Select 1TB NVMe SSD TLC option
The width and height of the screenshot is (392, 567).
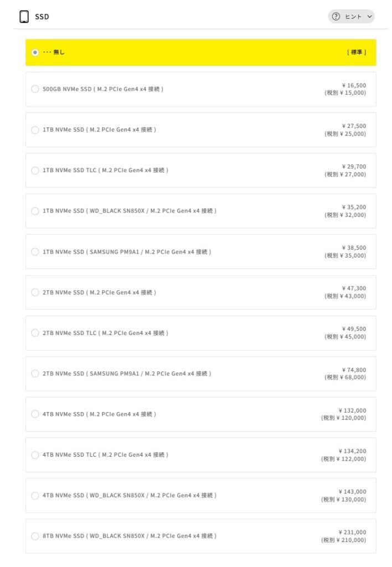tap(35, 171)
